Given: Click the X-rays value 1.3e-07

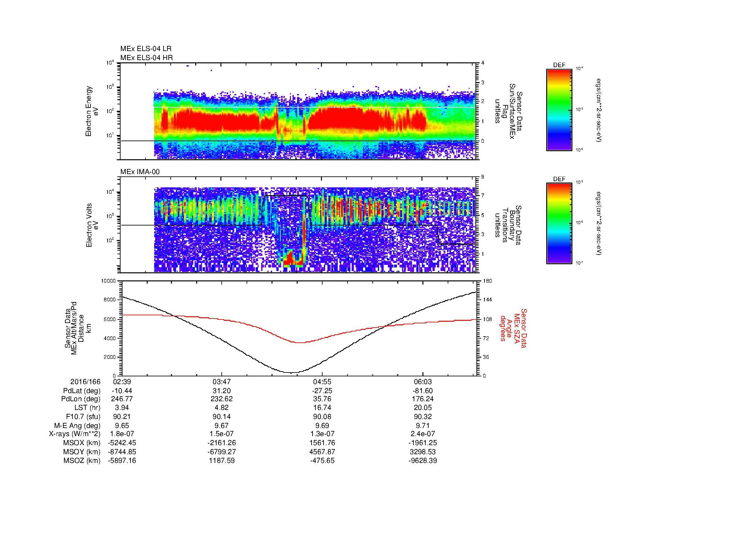Looking at the screenshot, I should coord(322,434).
